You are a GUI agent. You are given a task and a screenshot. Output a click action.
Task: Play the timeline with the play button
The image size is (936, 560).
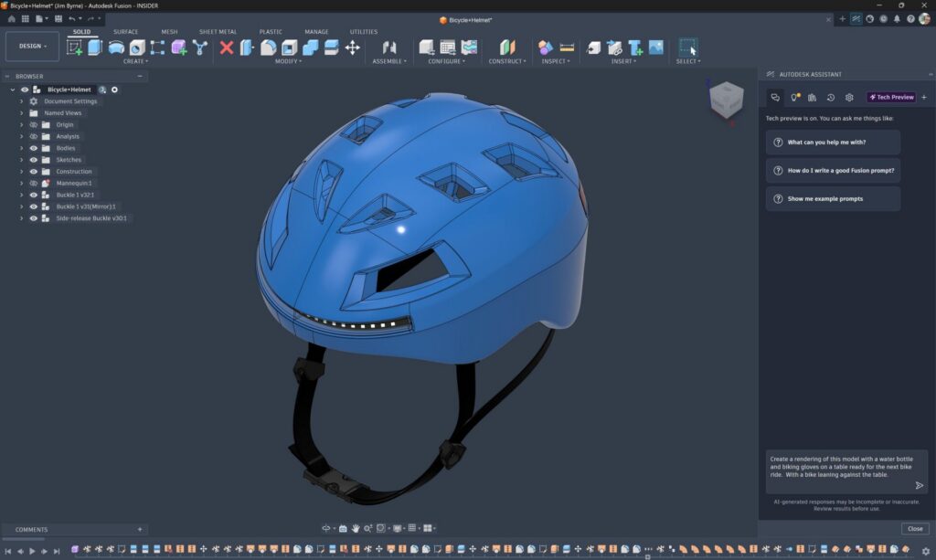(32, 551)
